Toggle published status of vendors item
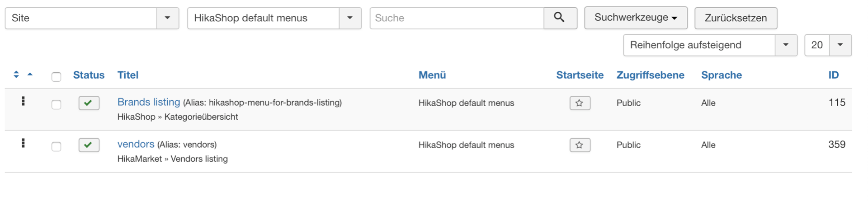Screen dimensions: 868x201 (89, 145)
